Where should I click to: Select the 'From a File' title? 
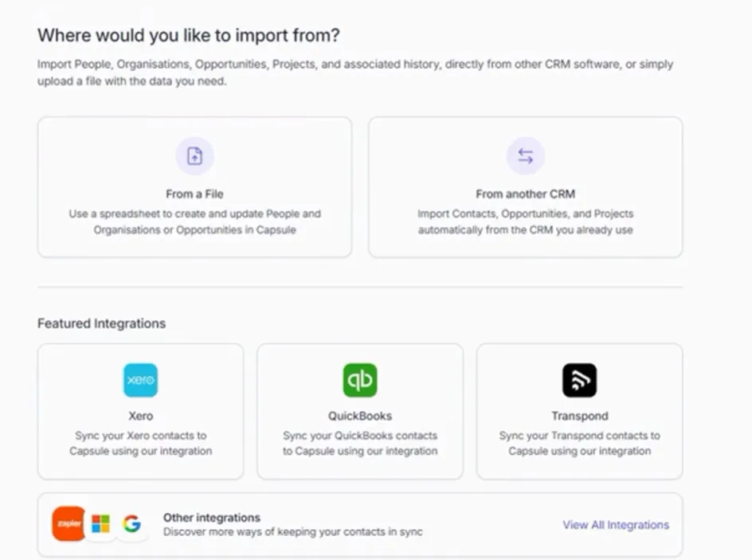point(194,194)
